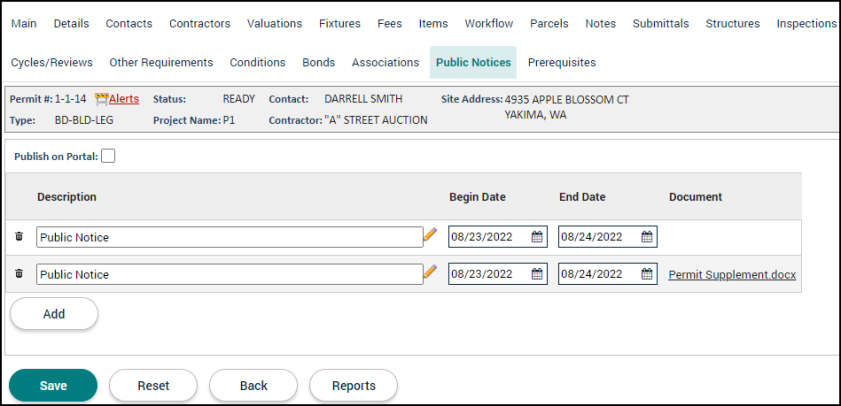
Task: Open the Fixtures tab
Action: click(340, 24)
